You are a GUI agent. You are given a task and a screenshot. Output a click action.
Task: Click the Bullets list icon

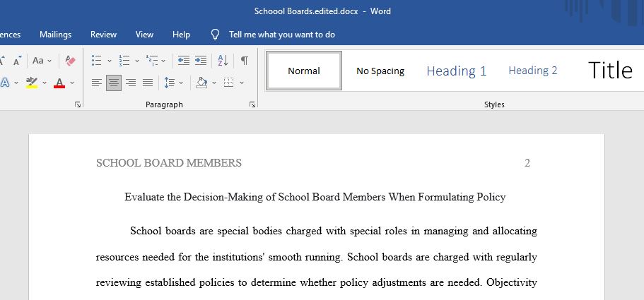pyautogui.click(x=97, y=61)
